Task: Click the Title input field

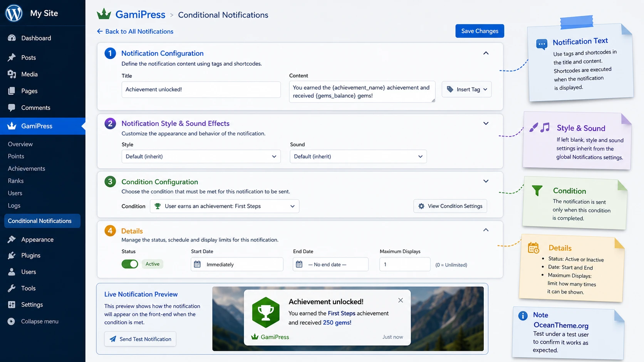Action: click(201, 90)
